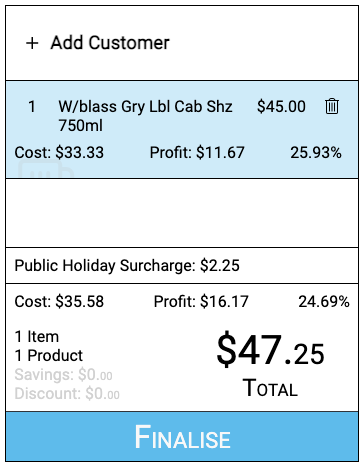Click the line item Profit: $11.67
Image resolution: width=364 pixels, height=468 pixels.
click(x=197, y=153)
